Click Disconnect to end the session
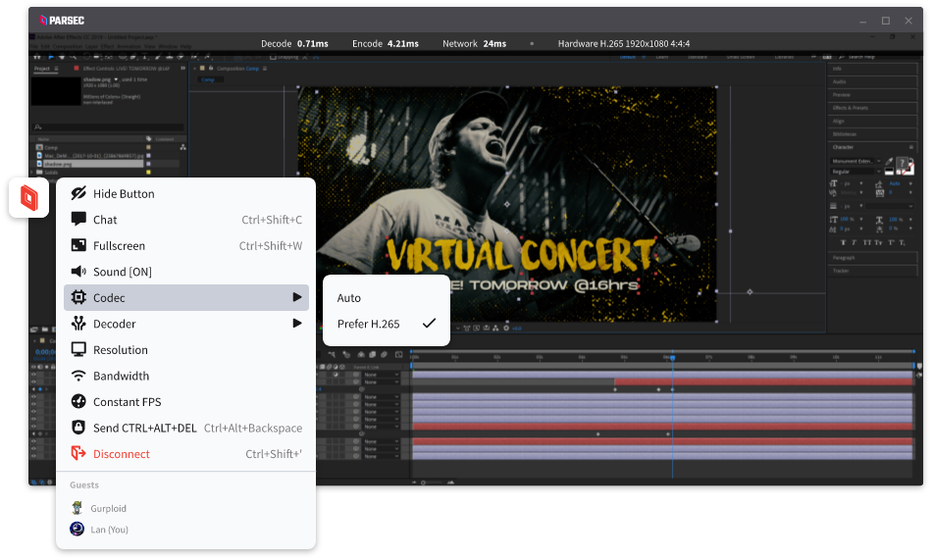Image resolution: width=932 pixels, height=560 pixels. click(186, 453)
